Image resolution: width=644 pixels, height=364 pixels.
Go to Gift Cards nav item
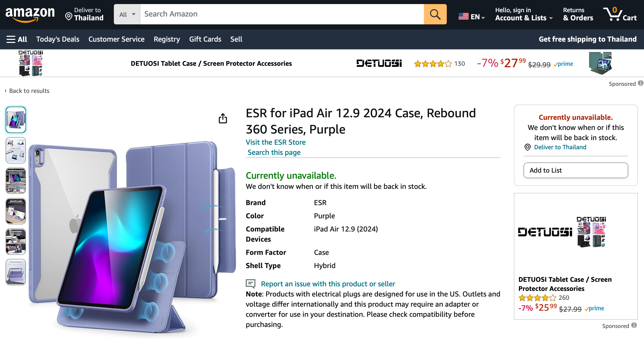click(x=205, y=39)
